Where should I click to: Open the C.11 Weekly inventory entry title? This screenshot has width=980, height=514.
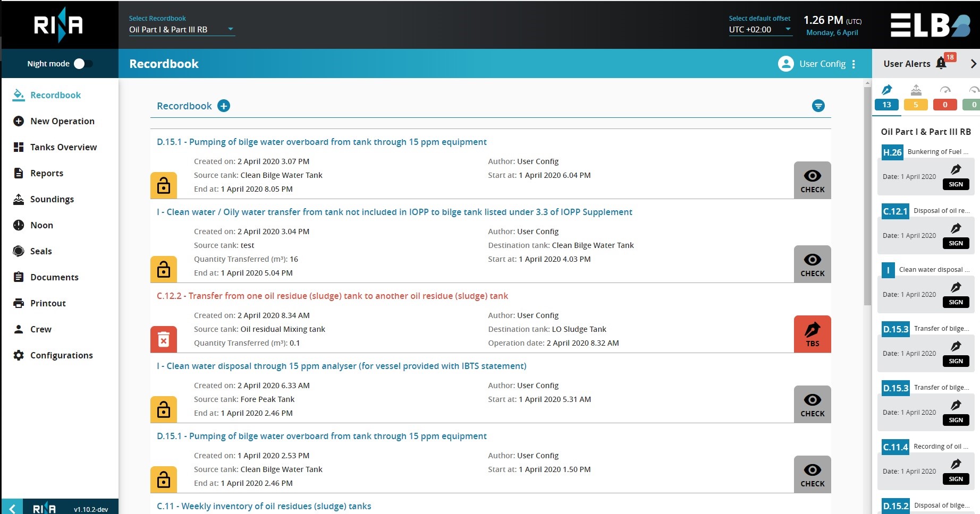click(x=264, y=506)
